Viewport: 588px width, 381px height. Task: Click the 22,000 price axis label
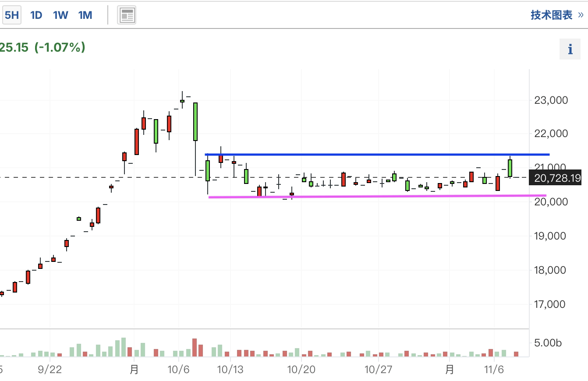point(551,134)
